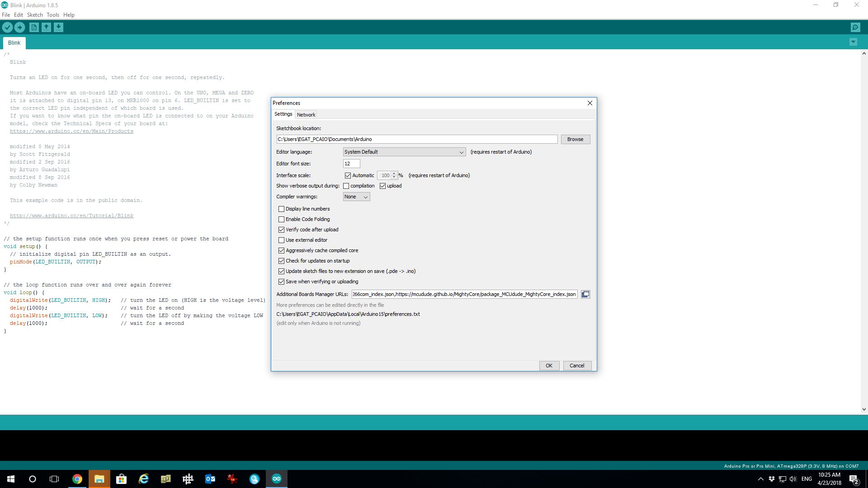Open the sketch tab dropdown arrow
Image resolution: width=868 pixels, height=488 pixels.
pyautogui.click(x=853, y=42)
